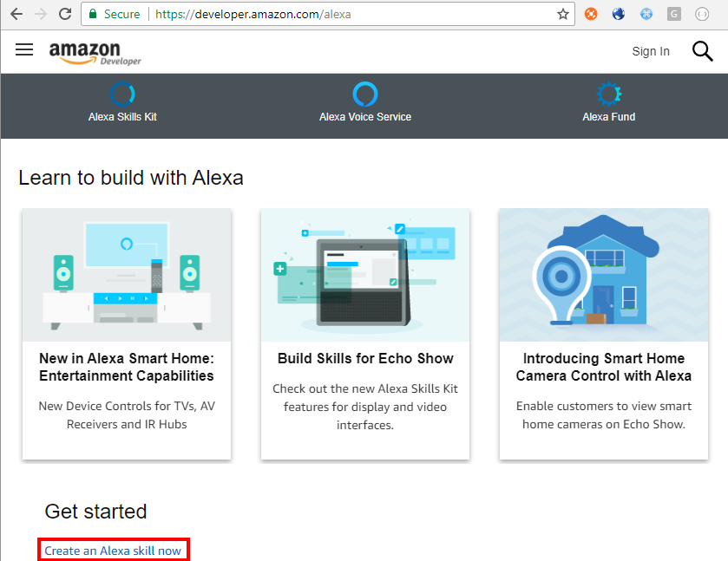Focus the browser address bar URL
Viewport: 728px width, 561px height.
pyautogui.click(x=347, y=15)
